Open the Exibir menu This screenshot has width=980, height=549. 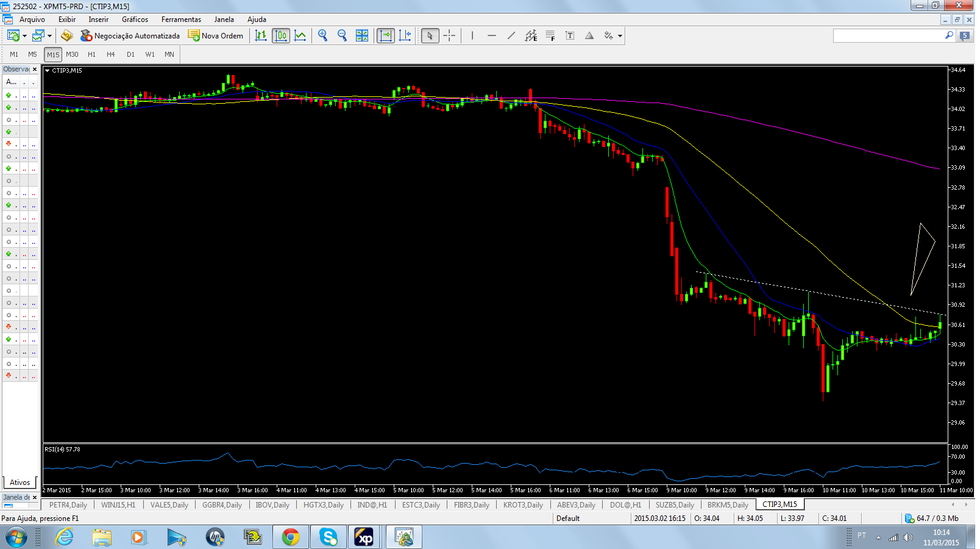click(x=67, y=20)
